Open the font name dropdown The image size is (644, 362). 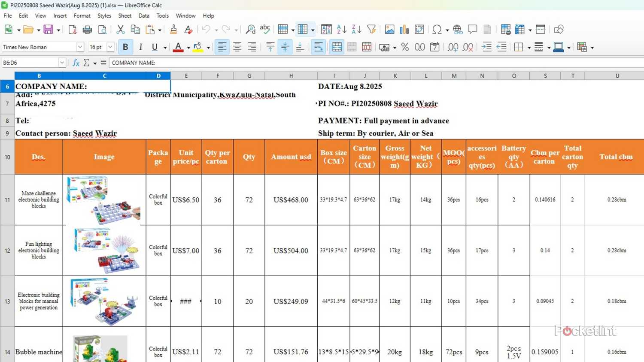[80, 47]
